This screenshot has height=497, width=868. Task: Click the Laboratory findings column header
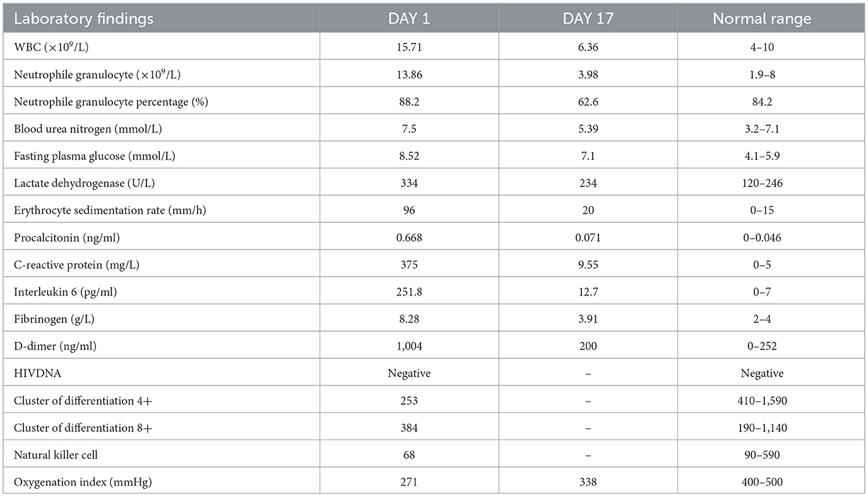[83, 19]
